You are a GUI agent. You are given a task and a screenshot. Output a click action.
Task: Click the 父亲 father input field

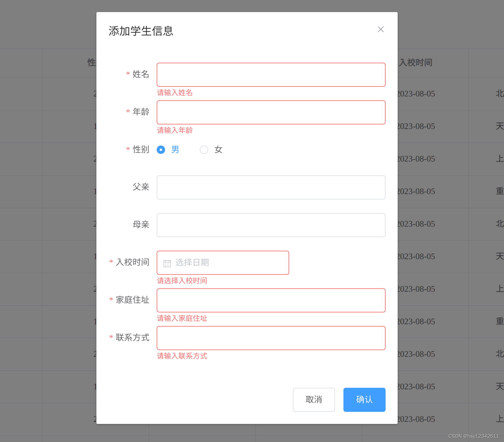[271, 187]
